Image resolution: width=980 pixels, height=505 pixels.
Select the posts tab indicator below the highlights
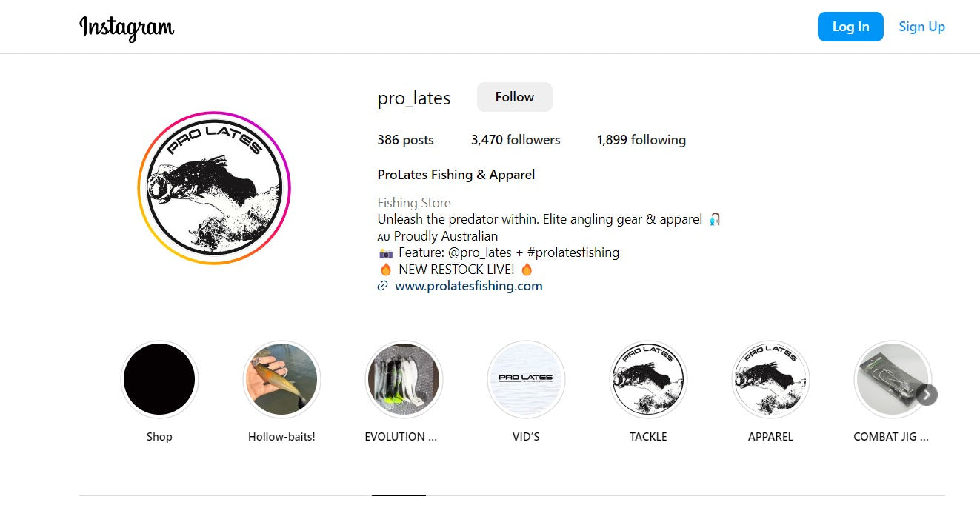point(399,495)
